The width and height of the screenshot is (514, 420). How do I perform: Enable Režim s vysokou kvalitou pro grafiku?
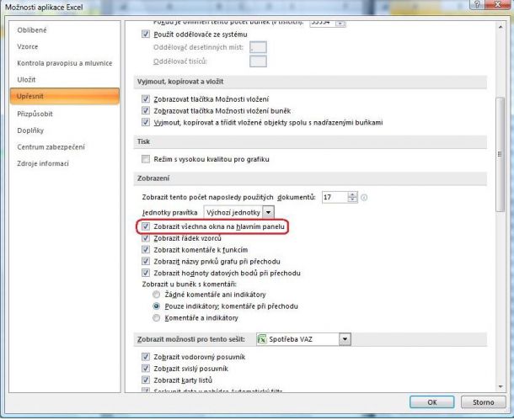coord(146,159)
